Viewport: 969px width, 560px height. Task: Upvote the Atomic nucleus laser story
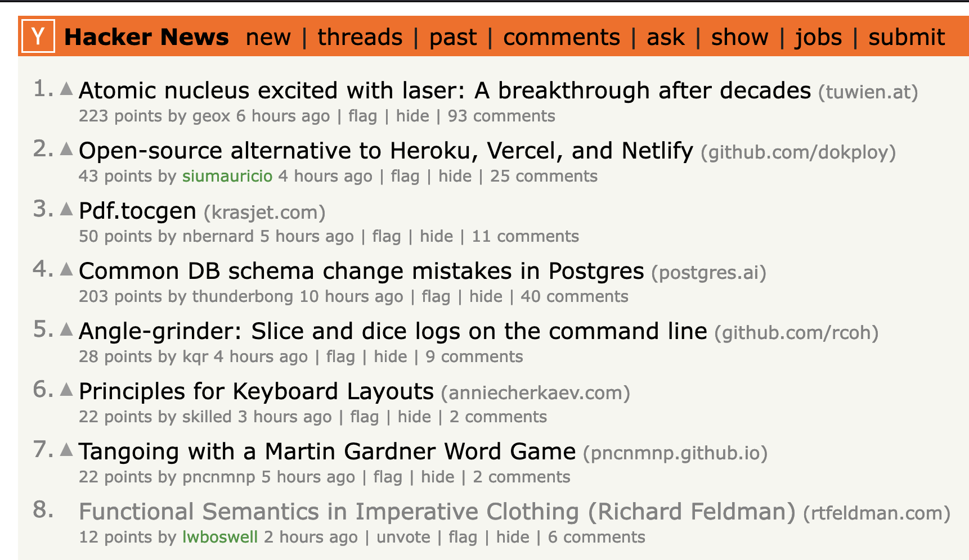point(66,89)
